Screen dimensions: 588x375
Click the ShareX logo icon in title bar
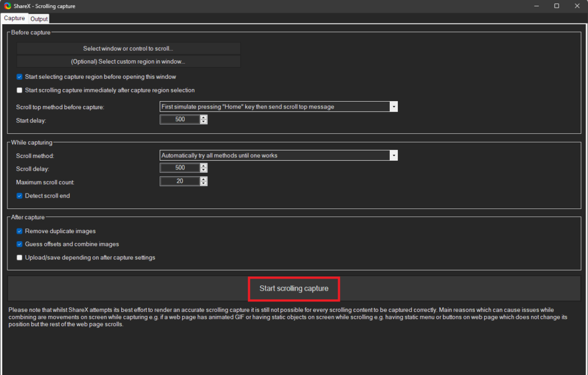click(x=7, y=6)
